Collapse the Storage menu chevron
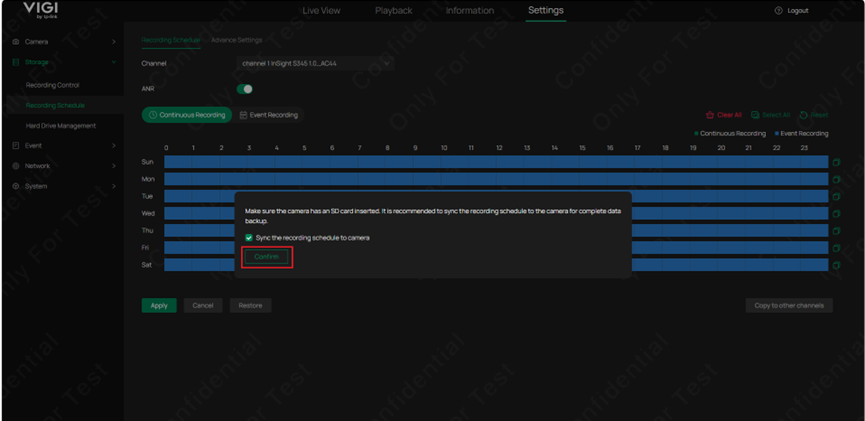Screen dimensions: 865x421 click(114, 62)
